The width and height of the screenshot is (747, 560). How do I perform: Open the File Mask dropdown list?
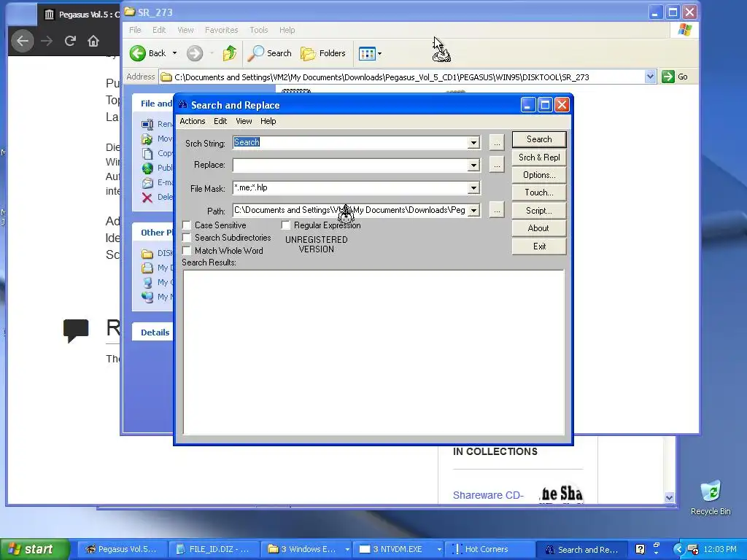tap(473, 188)
